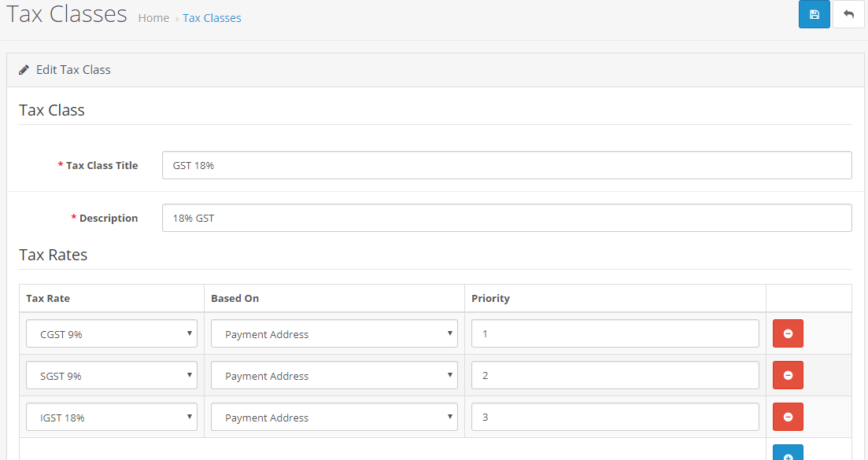868x460 pixels.
Task: Click the pencil icon beside Edit Tax Class
Action: 24,70
